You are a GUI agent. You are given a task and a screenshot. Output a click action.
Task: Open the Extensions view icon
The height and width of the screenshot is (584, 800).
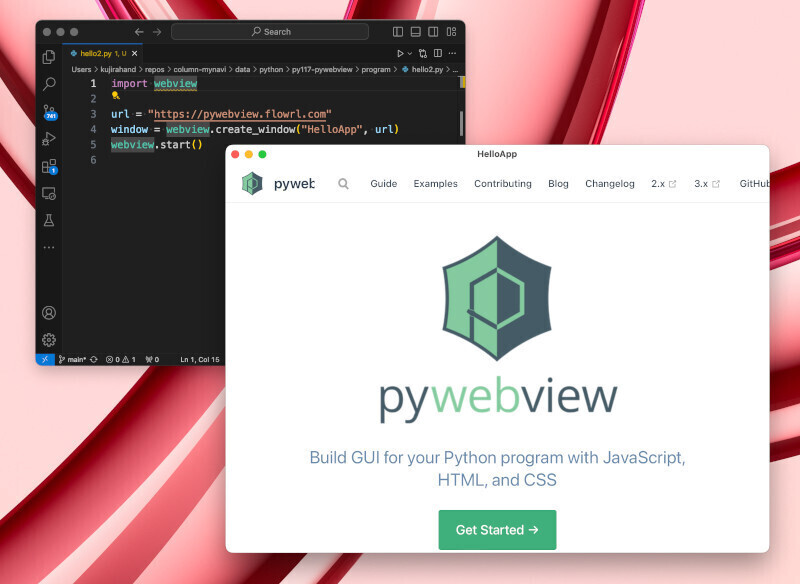(47, 168)
